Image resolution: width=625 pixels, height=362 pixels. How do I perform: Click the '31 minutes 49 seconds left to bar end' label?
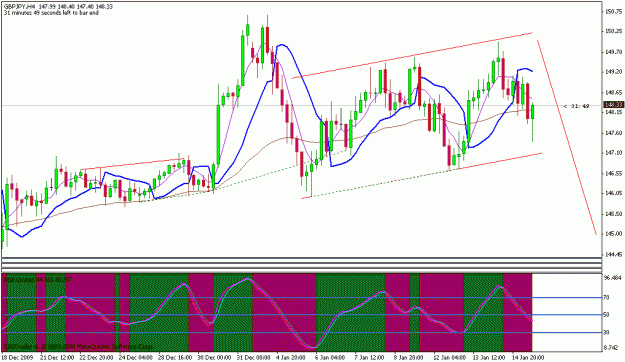tap(51, 13)
